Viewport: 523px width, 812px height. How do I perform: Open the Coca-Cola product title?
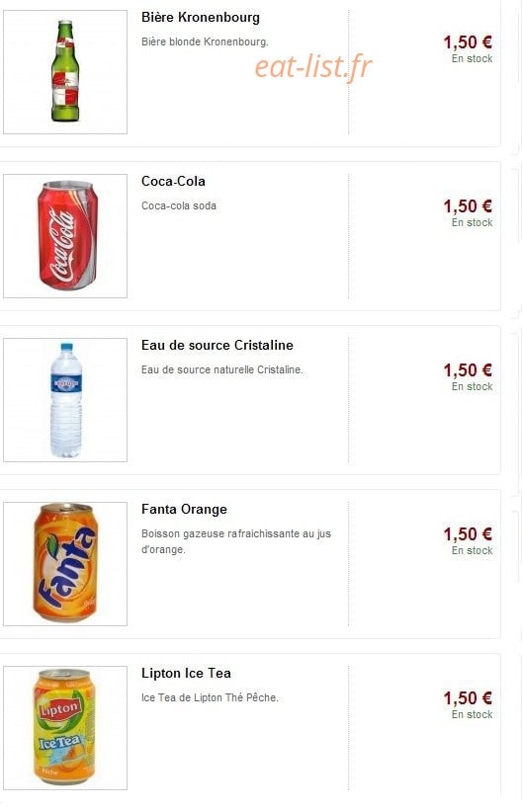[x=173, y=181]
